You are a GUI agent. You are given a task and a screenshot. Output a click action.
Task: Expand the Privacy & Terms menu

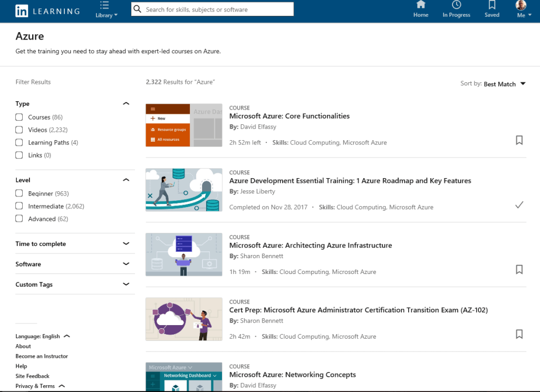coord(40,386)
